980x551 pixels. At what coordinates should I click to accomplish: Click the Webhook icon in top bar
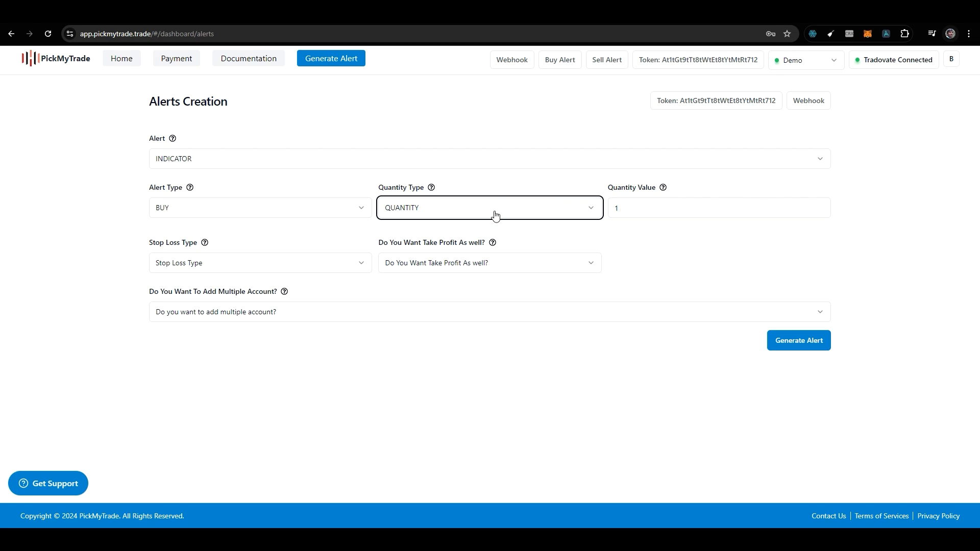pos(511,60)
